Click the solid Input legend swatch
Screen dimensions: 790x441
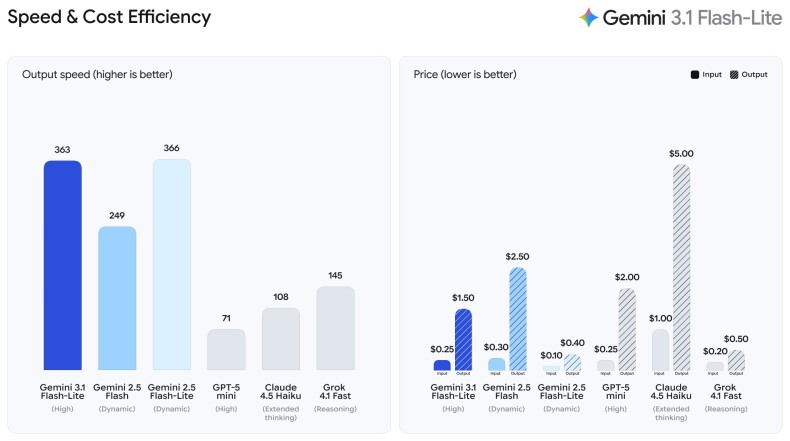[695, 75]
